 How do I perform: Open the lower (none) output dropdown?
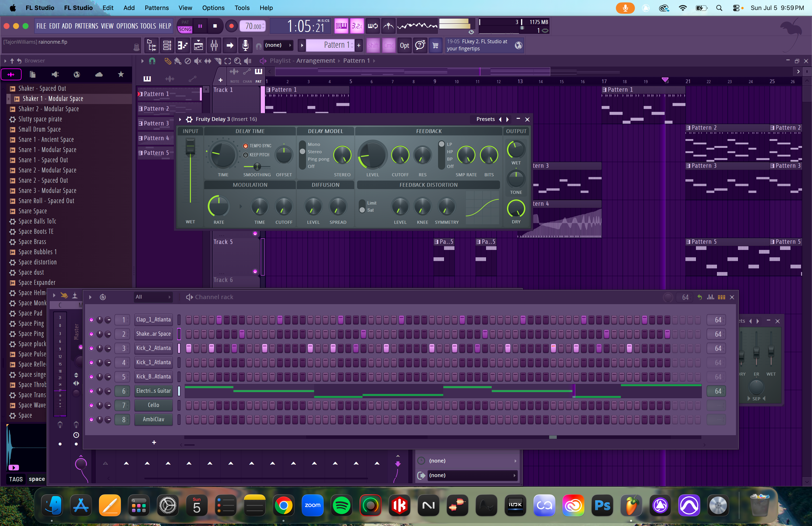pyautogui.click(x=472, y=475)
